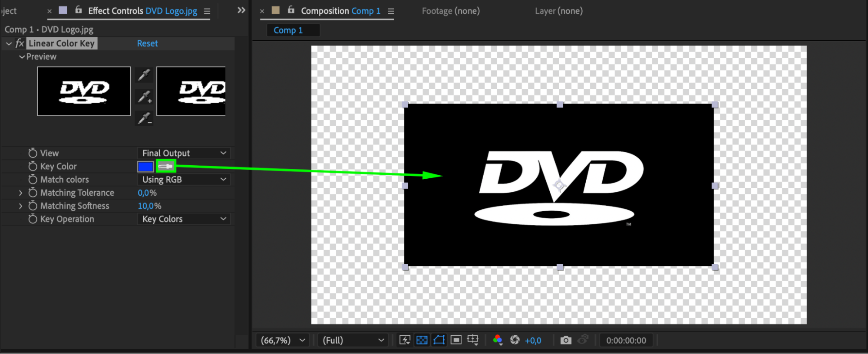Switch to the Layer (none) tab
This screenshot has width=868, height=354.
(559, 11)
